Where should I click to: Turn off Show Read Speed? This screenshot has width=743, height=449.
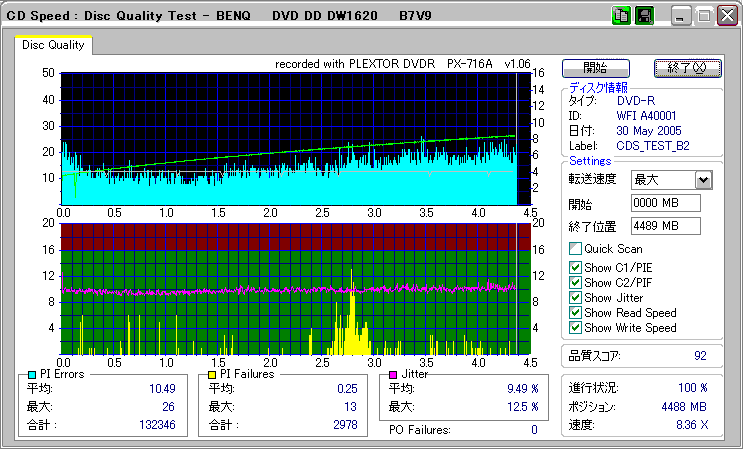coord(575,313)
